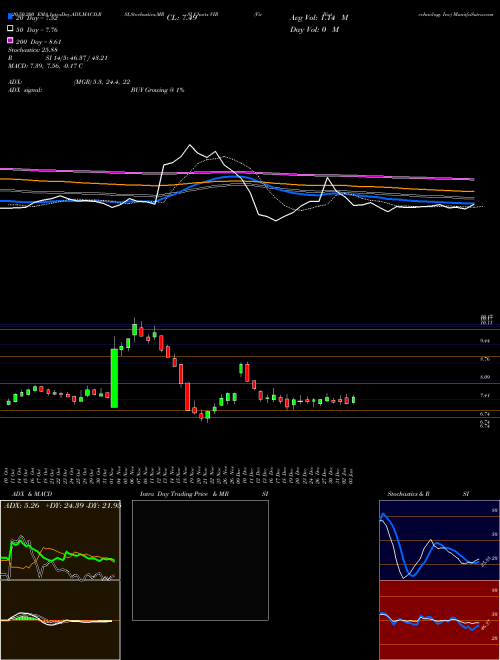Click the 7.41 price axis label

(485, 396)
